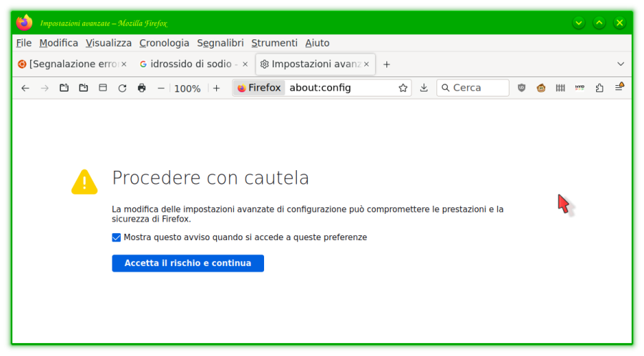Zoom in with the plus button
This screenshot has width=644, height=356.
click(x=216, y=88)
